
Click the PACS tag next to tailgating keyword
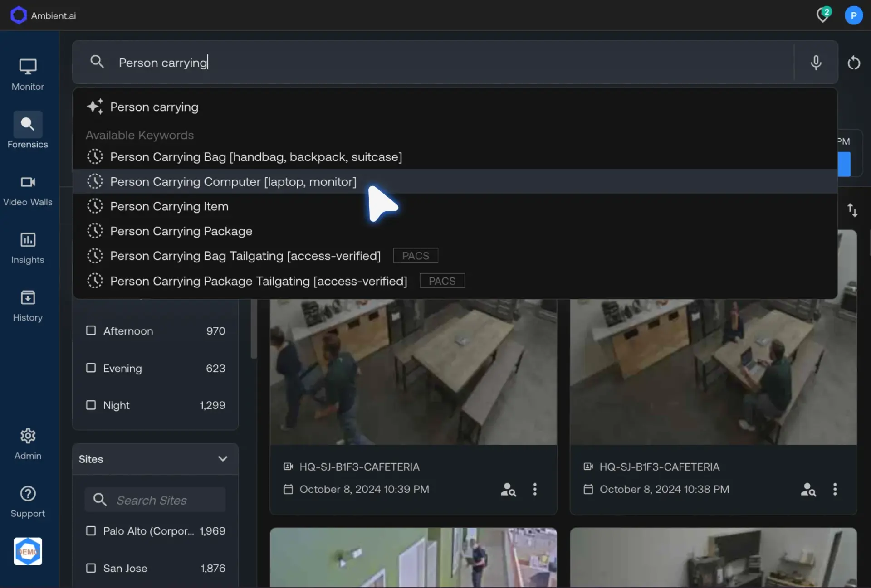coord(415,255)
